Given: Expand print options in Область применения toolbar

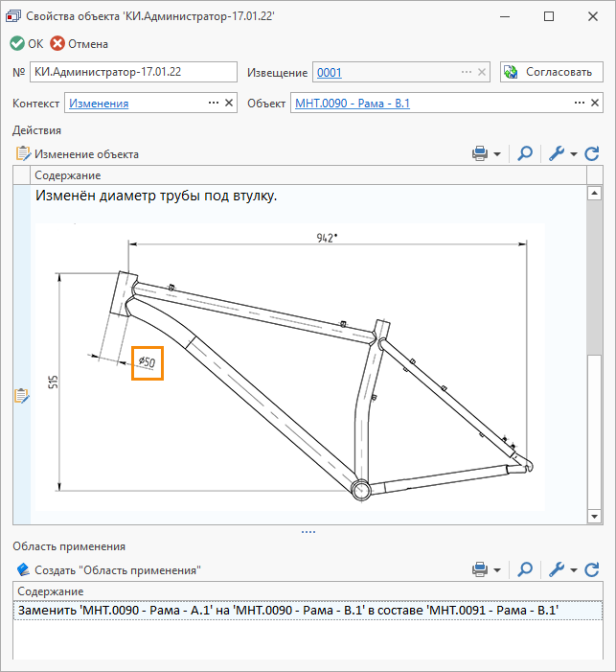Looking at the screenshot, I should point(497,570).
